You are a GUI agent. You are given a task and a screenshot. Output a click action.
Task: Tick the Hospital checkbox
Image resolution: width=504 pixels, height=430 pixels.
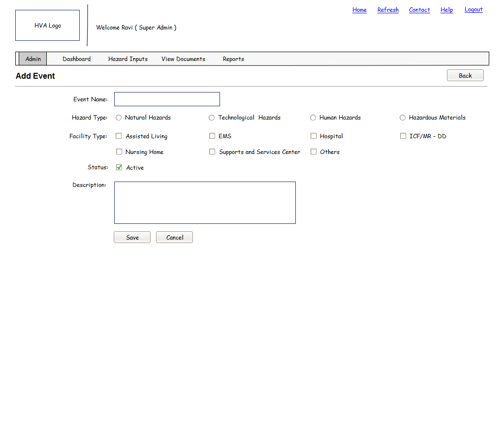click(314, 136)
